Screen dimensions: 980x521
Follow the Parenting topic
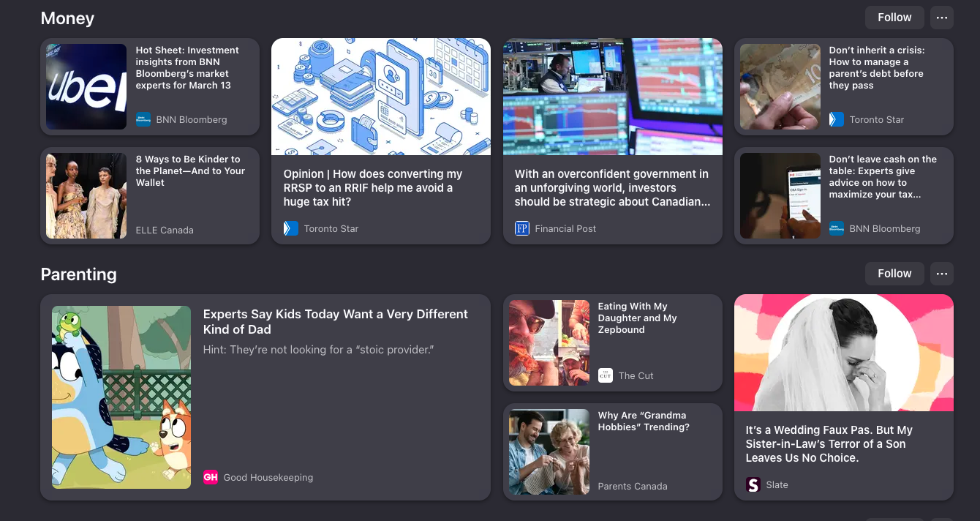[x=894, y=273]
